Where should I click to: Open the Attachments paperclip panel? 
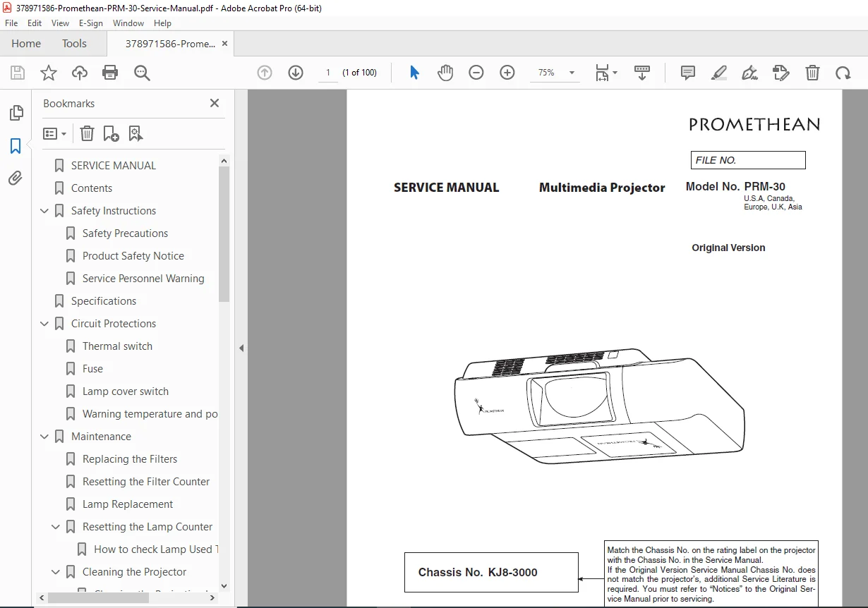click(15, 178)
